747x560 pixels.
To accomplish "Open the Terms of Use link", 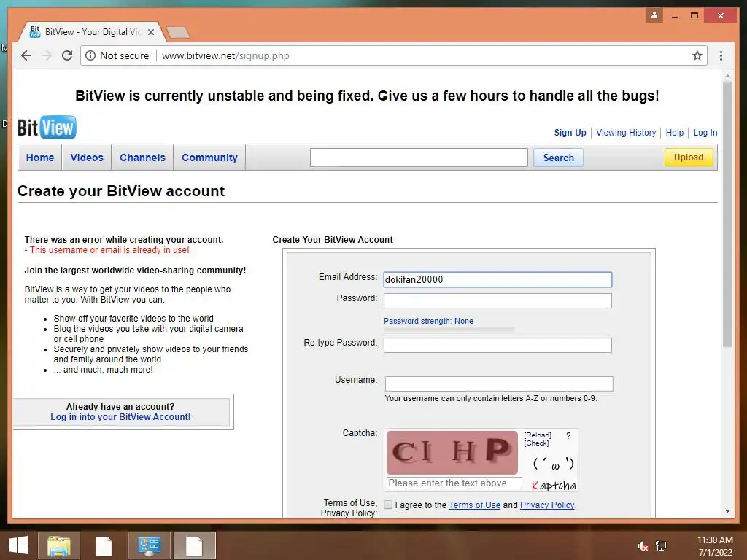I will pos(474,505).
